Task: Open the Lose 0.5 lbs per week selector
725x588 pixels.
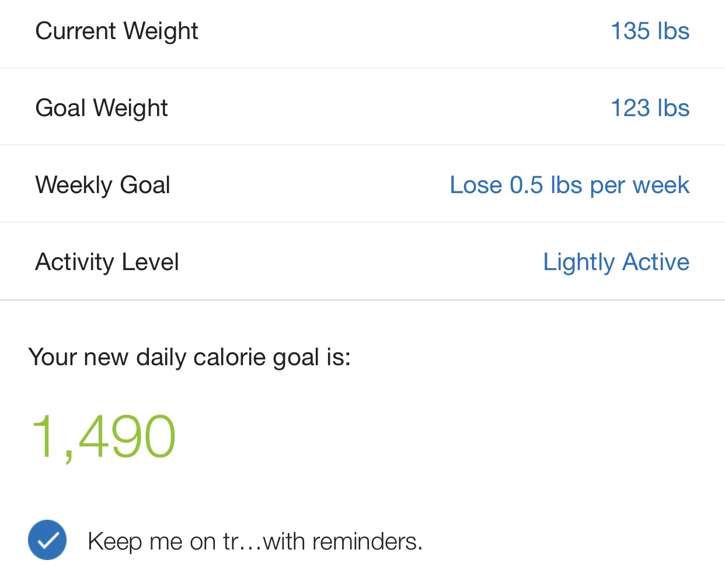Action: (x=569, y=185)
